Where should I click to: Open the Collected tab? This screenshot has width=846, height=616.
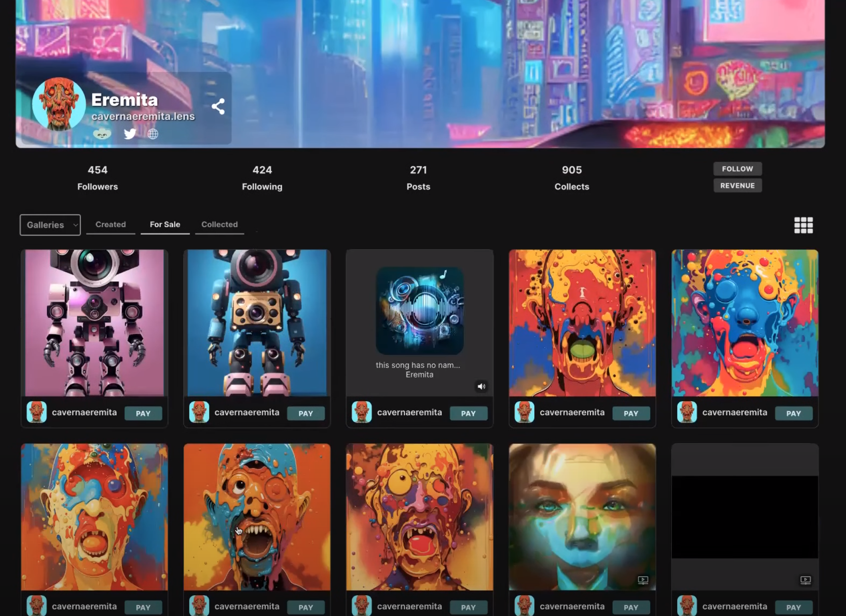219,224
